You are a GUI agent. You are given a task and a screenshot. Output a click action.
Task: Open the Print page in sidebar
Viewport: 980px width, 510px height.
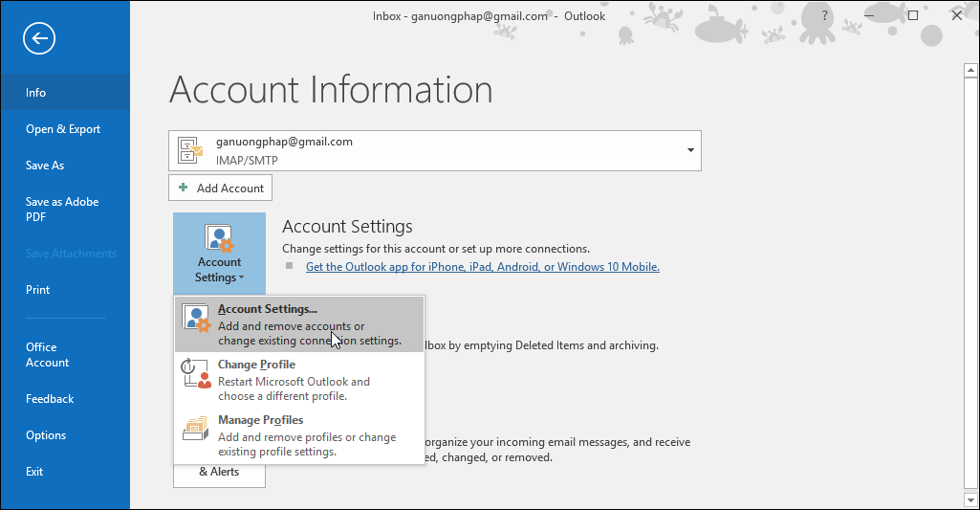38,290
